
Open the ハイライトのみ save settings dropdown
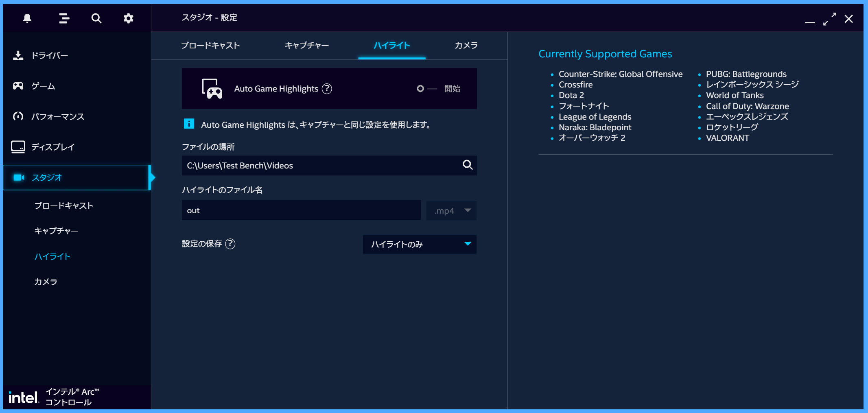[x=420, y=244]
